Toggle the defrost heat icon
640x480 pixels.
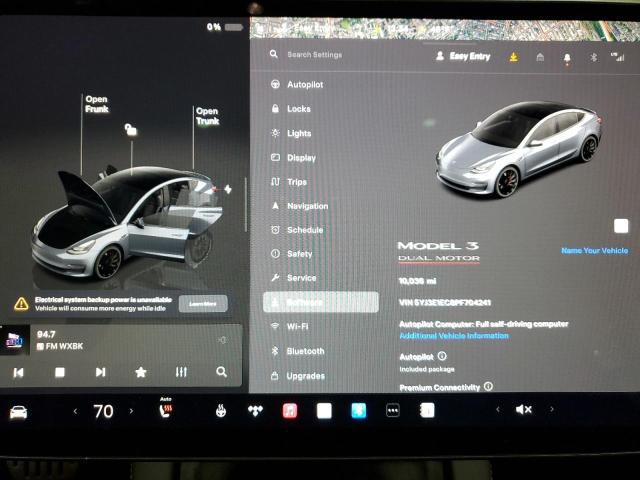220,411
